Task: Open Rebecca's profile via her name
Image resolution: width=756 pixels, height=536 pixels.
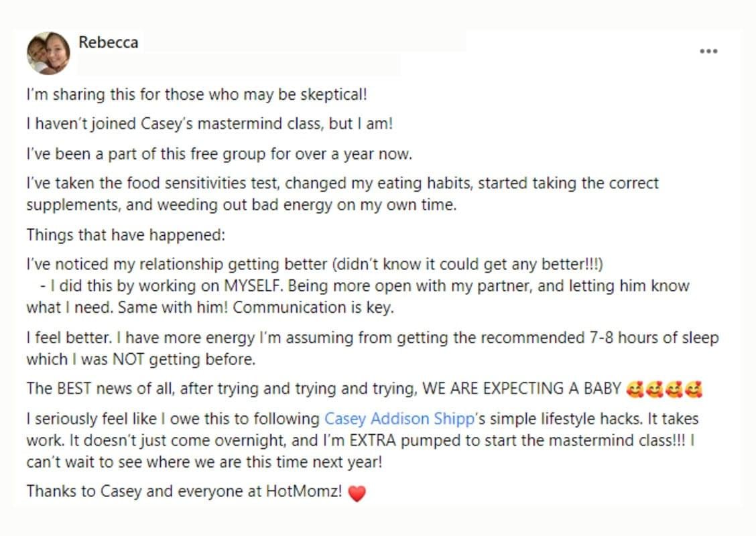Action: pyautogui.click(x=108, y=43)
